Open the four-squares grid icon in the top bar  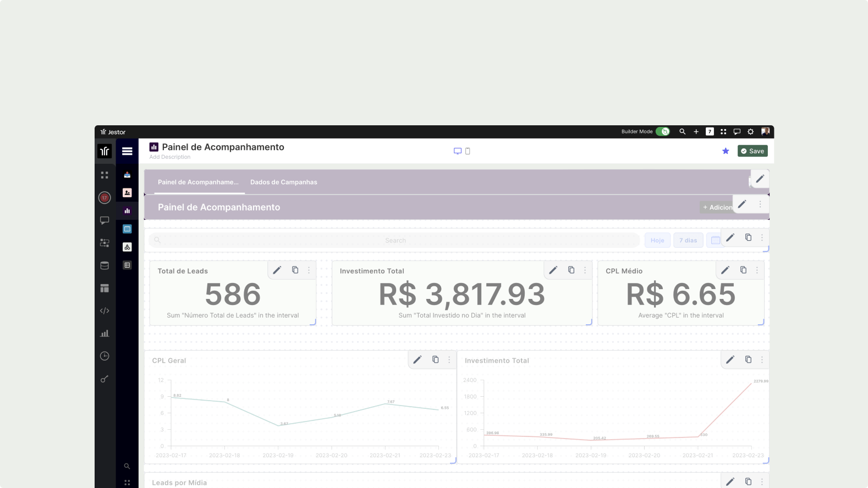(723, 131)
